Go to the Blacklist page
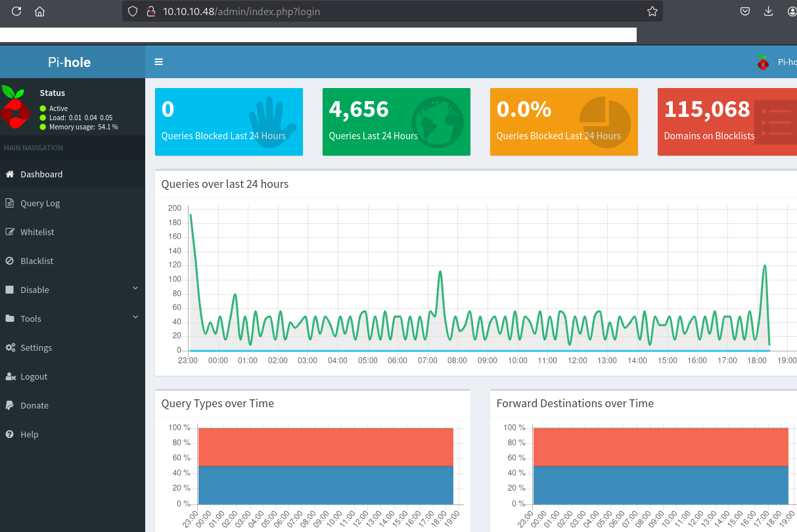The image size is (797, 532). point(37,261)
